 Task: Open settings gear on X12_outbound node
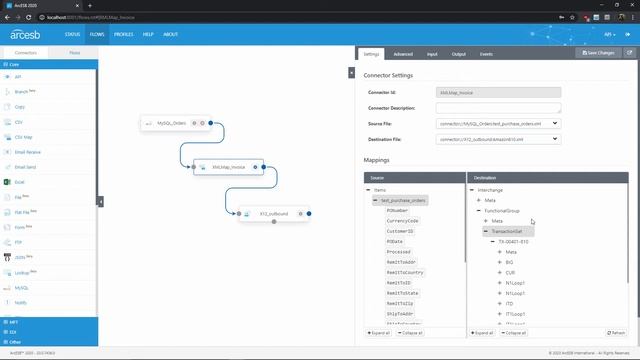pyautogui.click(x=300, y=213)
